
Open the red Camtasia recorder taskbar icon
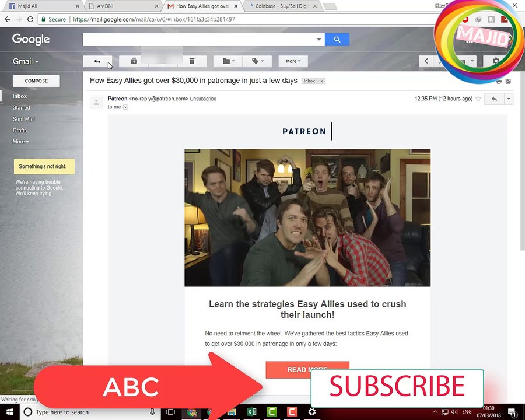coord(292,412)
